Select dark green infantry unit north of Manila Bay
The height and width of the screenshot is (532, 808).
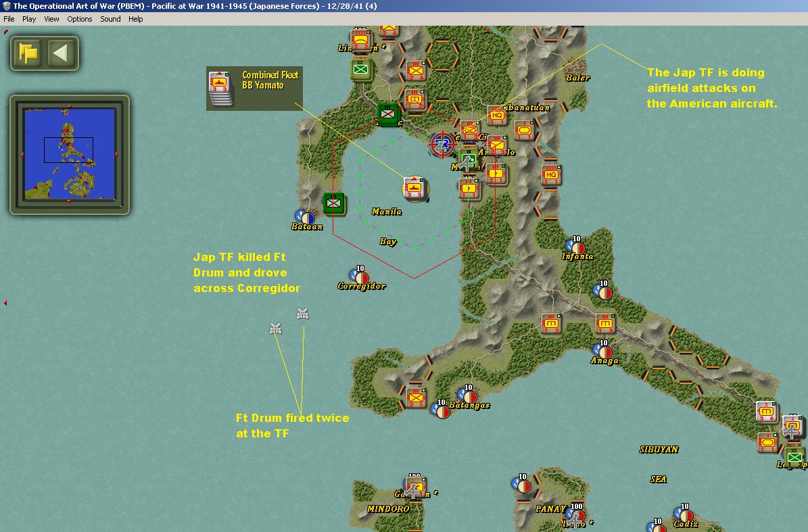click(x=388, y=114)
